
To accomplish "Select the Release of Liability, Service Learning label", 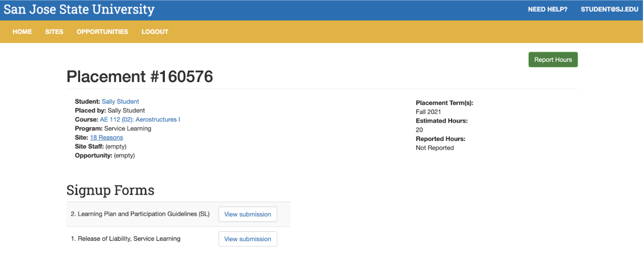I will pyautogui.click(x=125, y=239).
